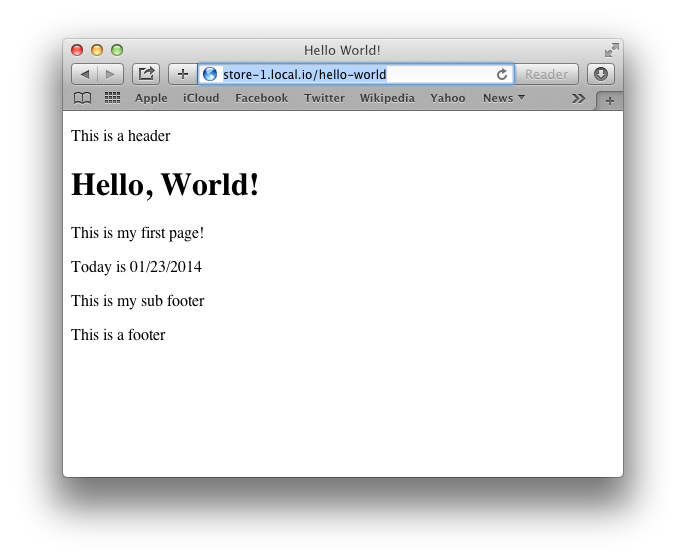Minimize the window with the yellow button
690x552 pixels.
click(x=97, y=50)
